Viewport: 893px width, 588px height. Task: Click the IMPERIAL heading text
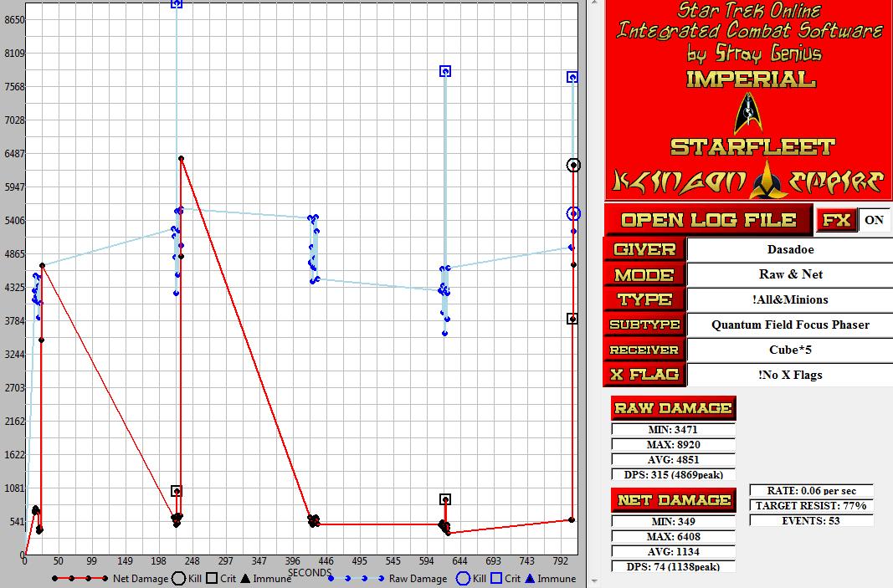pos(751,79)
